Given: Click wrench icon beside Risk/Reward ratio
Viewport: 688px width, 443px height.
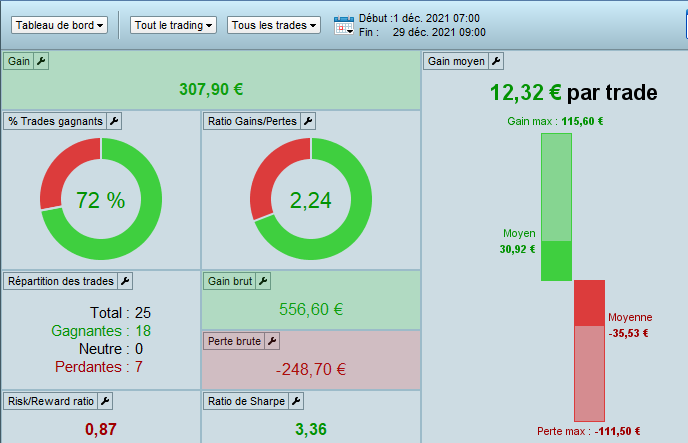Looking at the screenshot, I should point(105,401).
